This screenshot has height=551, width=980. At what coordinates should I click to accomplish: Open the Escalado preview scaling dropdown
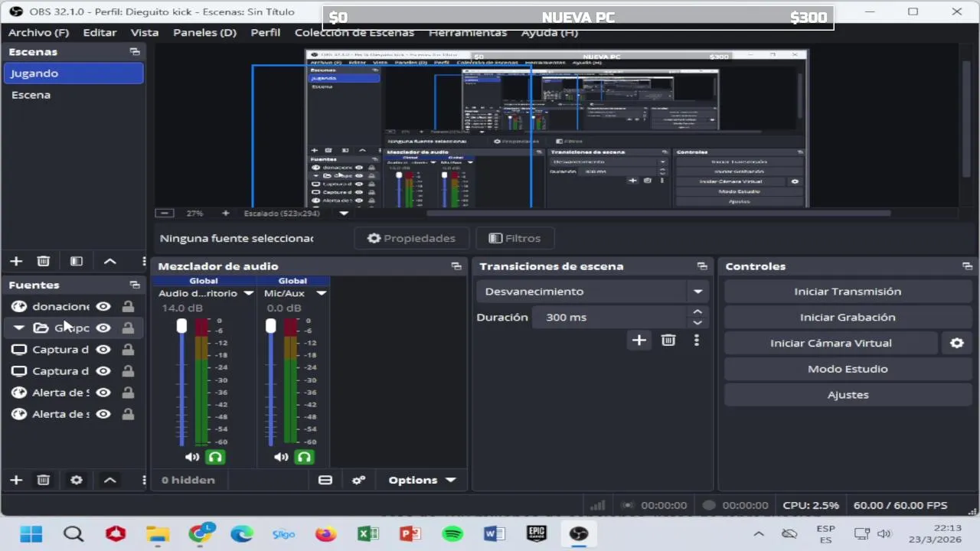[x=344, y=214]
